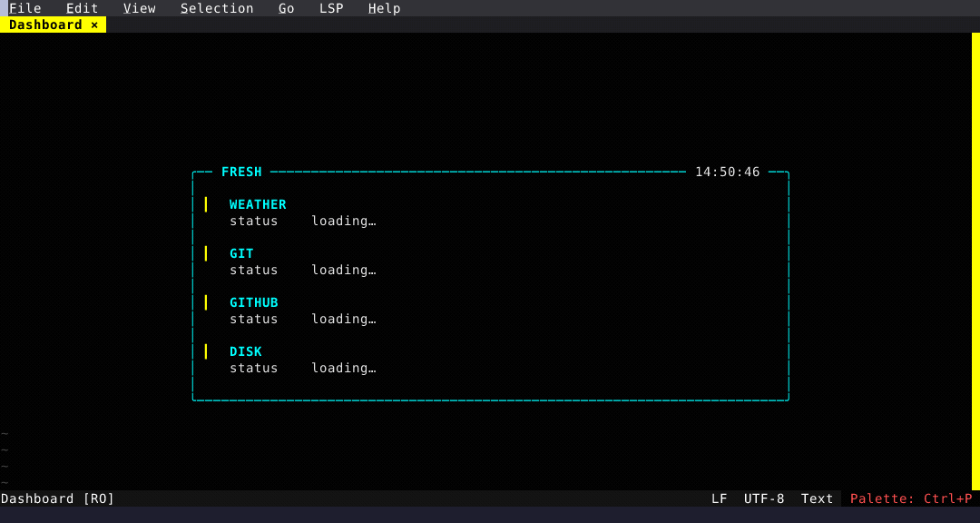The image size is (980, 523).
Task: Open the Go menu
Action: [286, 8]
